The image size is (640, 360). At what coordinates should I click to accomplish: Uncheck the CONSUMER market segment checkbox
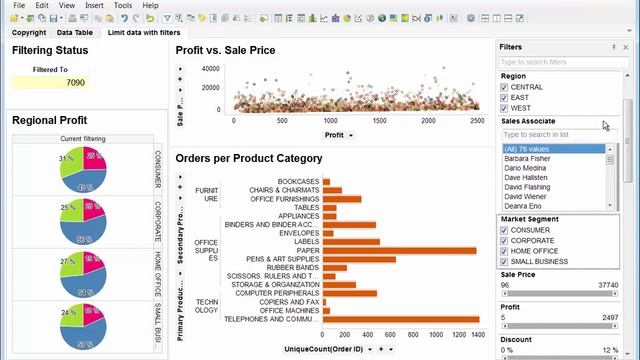[x=504, y=230]
